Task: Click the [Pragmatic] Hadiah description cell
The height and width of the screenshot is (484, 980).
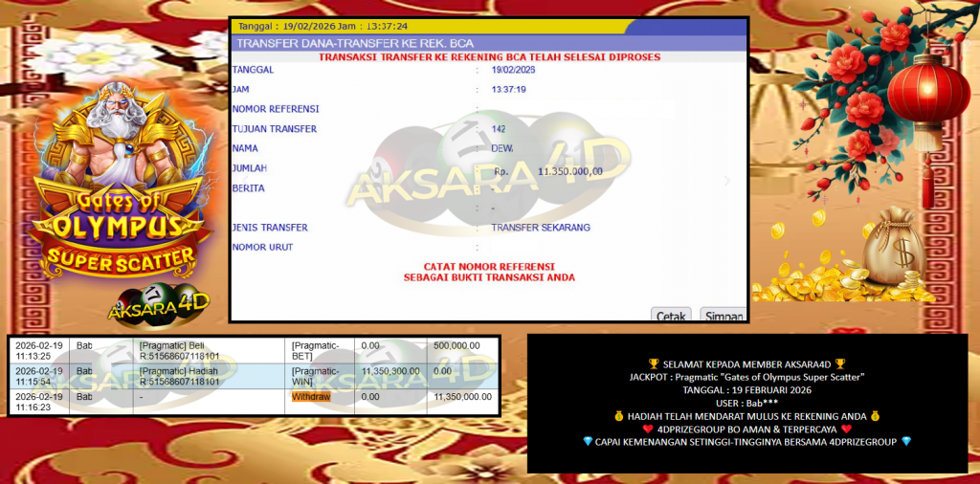Action: tap(210, 376)
